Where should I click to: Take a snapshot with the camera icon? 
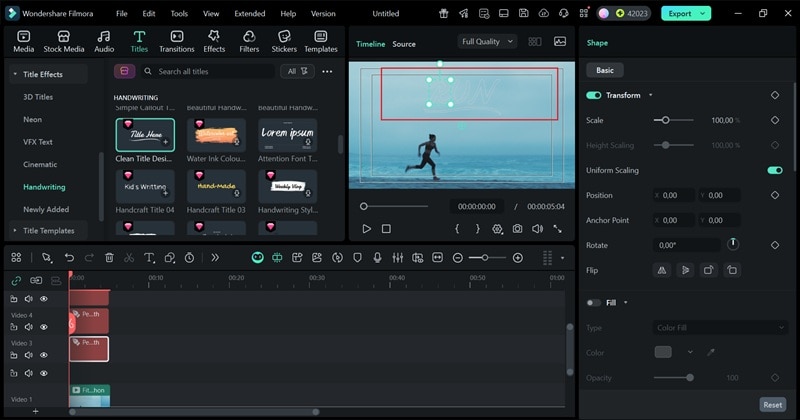pos(517,229)
